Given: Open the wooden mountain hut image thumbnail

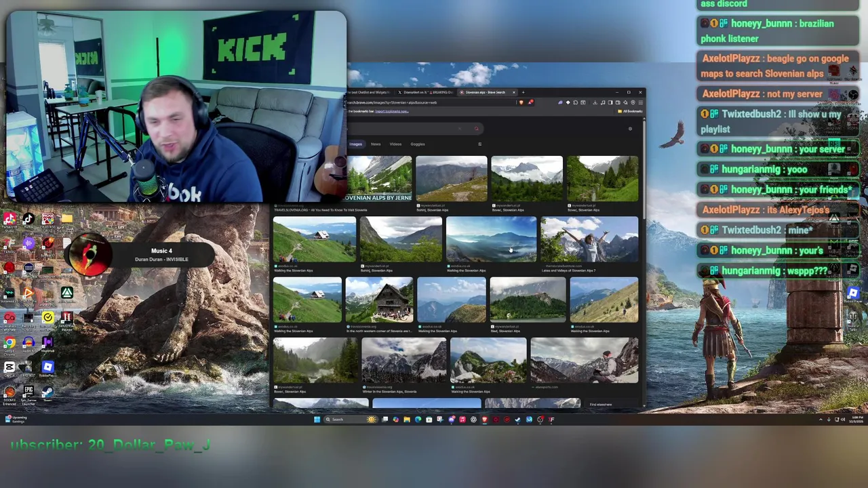Looking at the screenshot, I should click(x=379, y=300).
